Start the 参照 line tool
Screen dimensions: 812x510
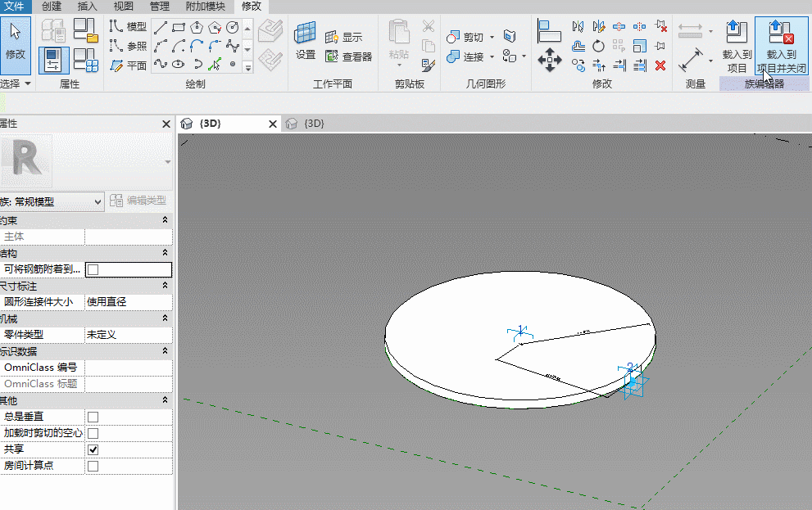tap(128, 46)
